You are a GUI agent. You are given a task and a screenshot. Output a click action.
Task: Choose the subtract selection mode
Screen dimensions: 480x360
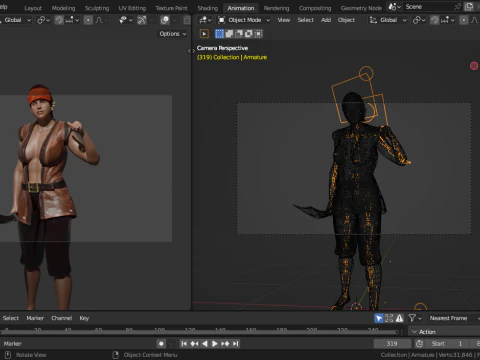click(239, 34)
